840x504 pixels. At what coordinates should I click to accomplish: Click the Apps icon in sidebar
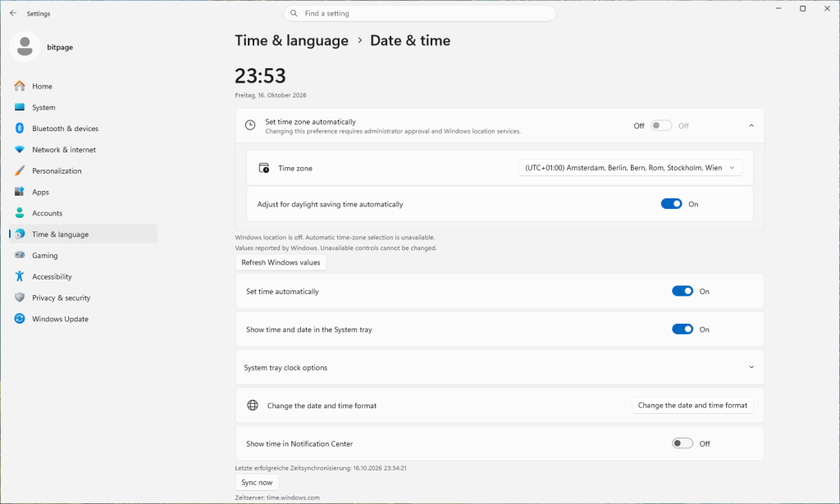point(20,192)
